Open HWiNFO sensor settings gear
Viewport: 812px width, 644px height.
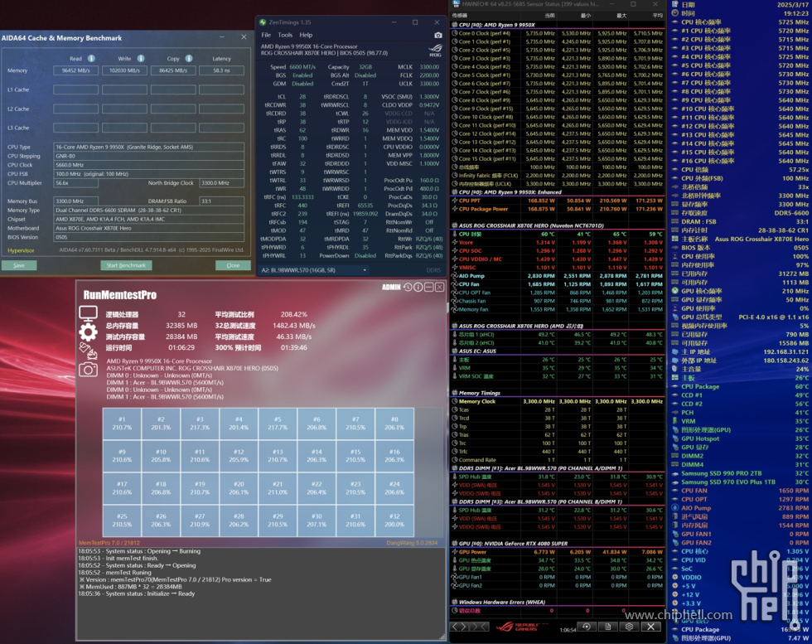(629, 627)
